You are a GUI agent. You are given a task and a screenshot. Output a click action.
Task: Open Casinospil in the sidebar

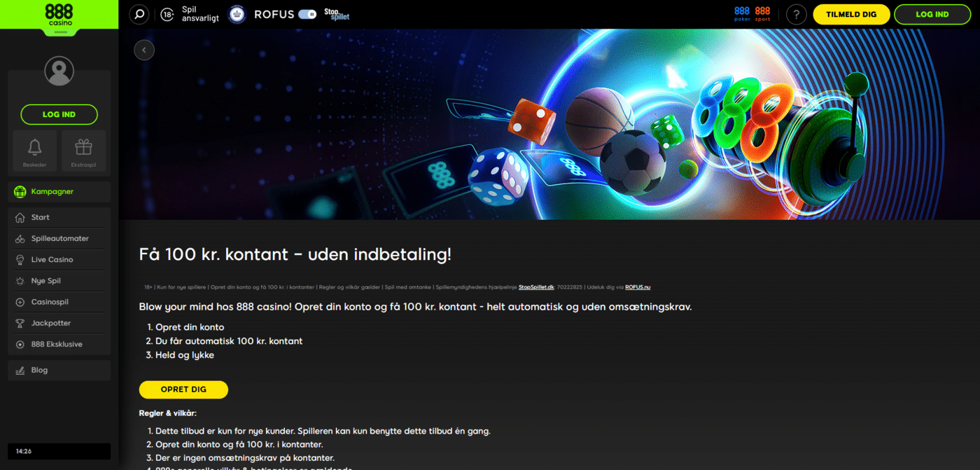[59, 302]
